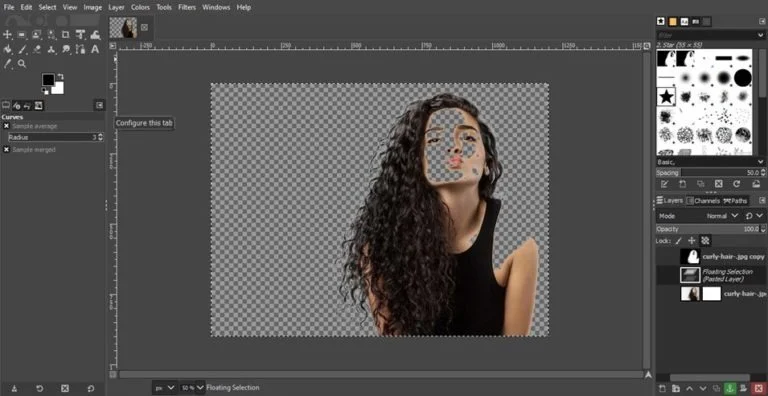Open the Windows menu
The height and width of the screenshot is (396, 768).
(216, 7)
